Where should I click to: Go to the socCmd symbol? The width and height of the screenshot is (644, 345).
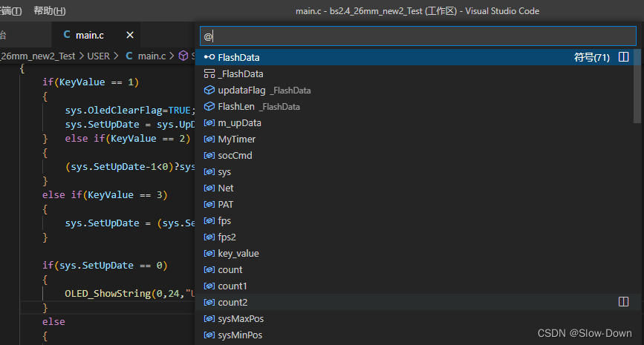click(x=235, y=155)
